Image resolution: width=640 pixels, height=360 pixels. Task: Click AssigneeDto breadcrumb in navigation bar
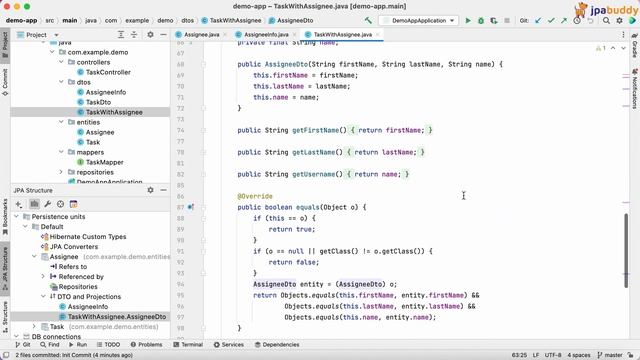[x=291, y=20]
